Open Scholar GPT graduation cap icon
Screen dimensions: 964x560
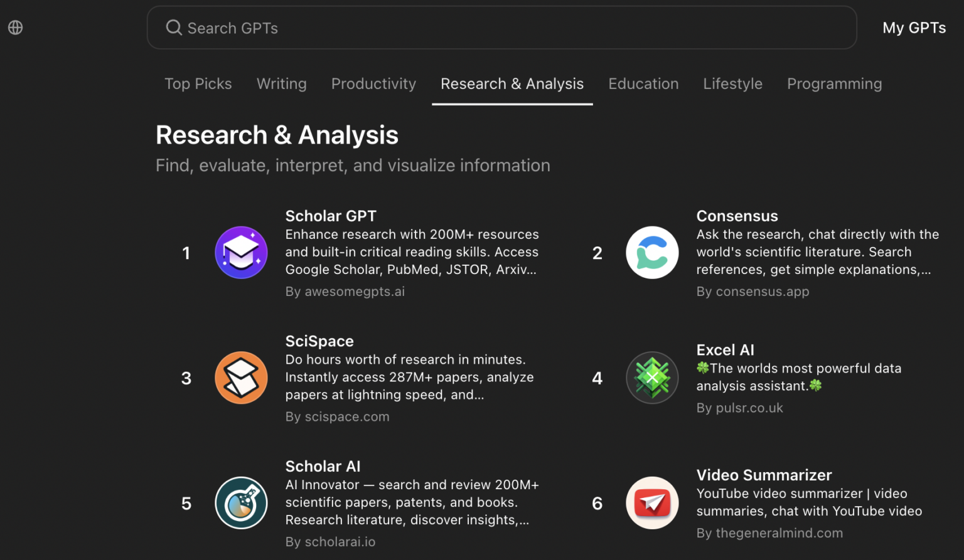pyautogui.click(x=241, y=253)
